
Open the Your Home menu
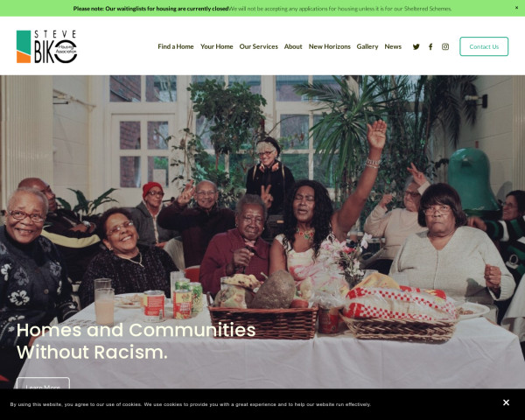(217, 46)
